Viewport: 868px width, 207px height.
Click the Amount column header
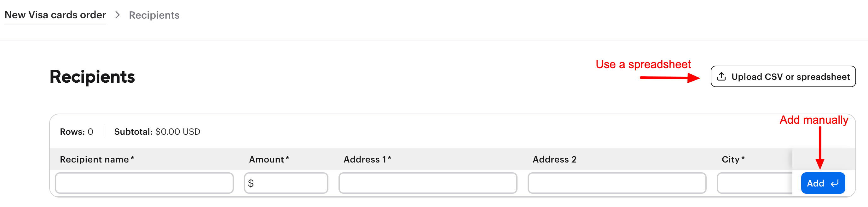click(269, 159)
